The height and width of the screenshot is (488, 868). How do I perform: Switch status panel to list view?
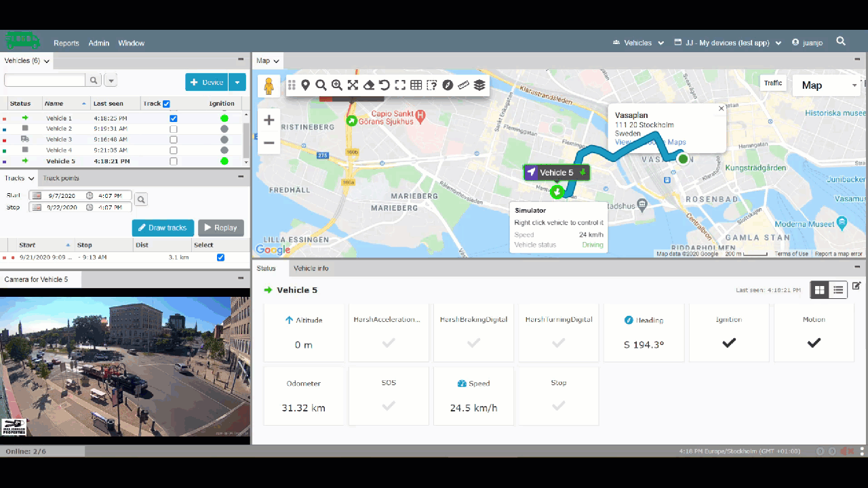click(838, 290)
